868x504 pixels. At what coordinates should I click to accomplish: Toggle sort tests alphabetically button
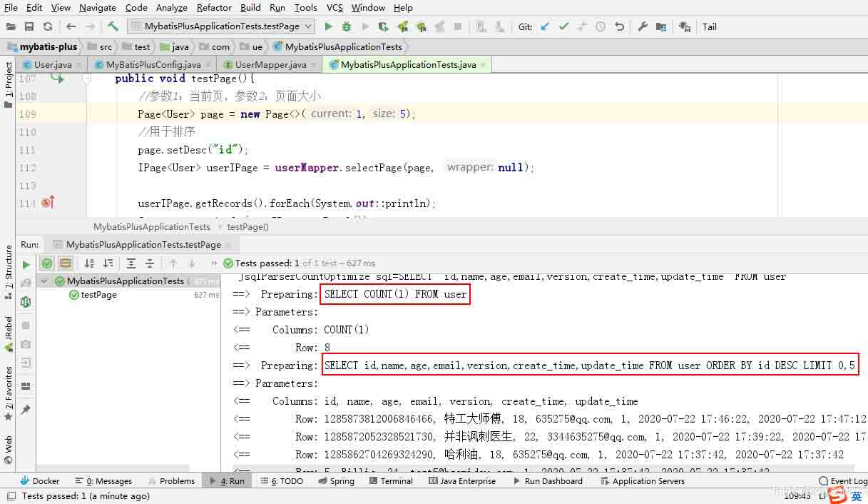pos(89,263)
